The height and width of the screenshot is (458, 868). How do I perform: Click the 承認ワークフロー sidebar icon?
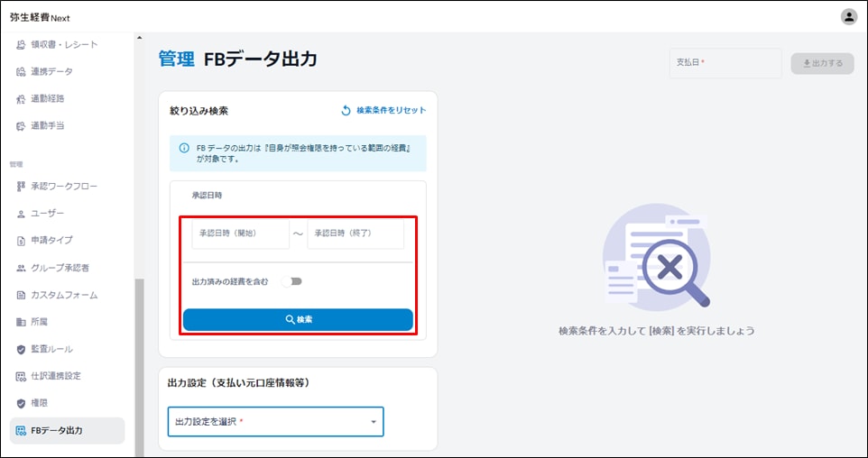21,187
